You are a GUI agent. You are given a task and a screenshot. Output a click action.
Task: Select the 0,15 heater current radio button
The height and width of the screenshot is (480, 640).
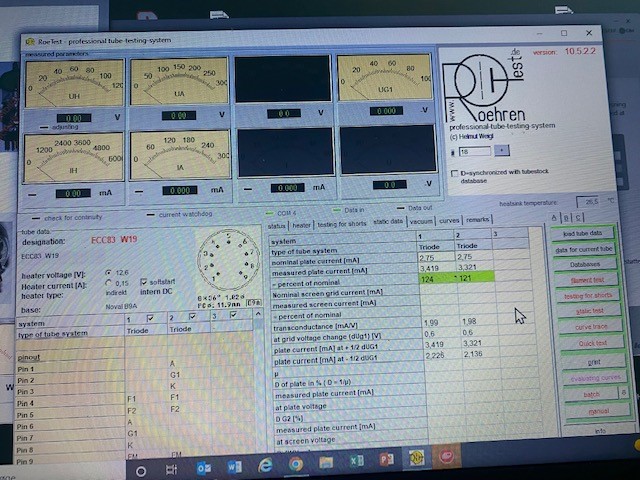coord(108,282)
